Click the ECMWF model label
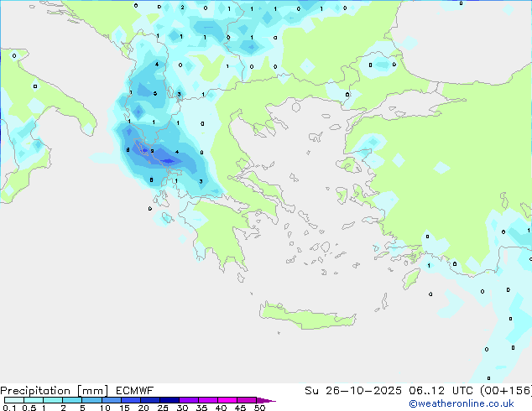Image resolution: width=532 pixels, height=411 pixels. click(135, 391)
